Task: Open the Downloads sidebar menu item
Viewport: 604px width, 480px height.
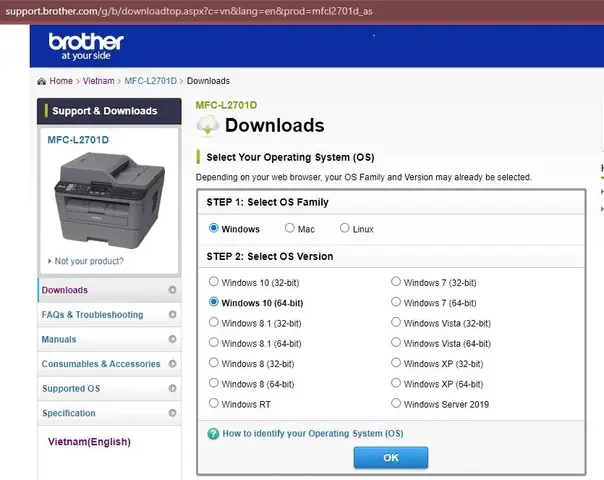Action: coord(109,290)
